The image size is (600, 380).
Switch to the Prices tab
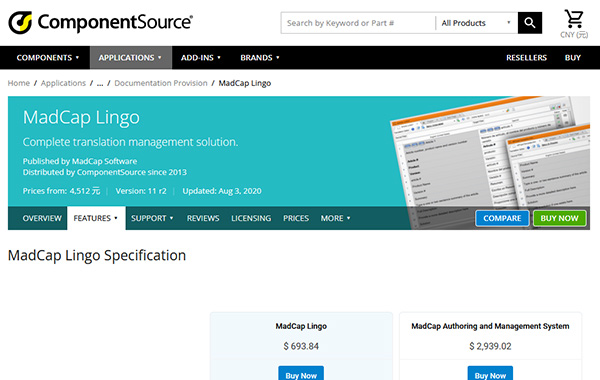coord(296,218)
